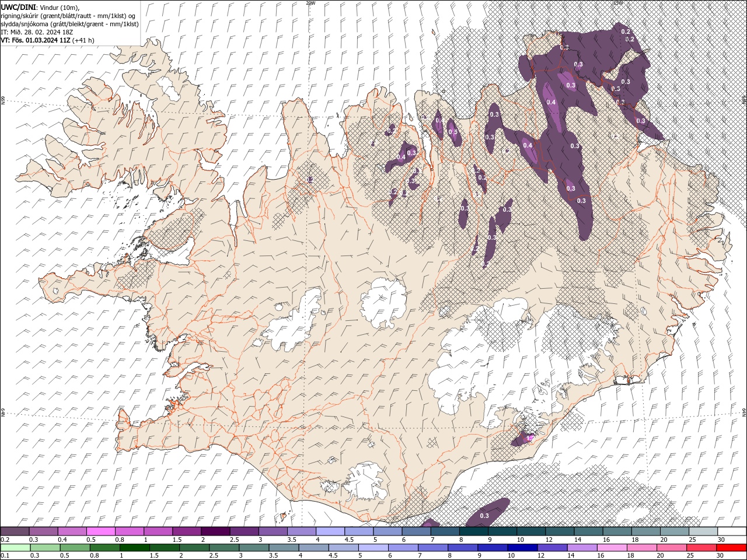Click the '20W' longitude label on top edge
This screenshot has height=560, width=747.
(x=310, y=3)
